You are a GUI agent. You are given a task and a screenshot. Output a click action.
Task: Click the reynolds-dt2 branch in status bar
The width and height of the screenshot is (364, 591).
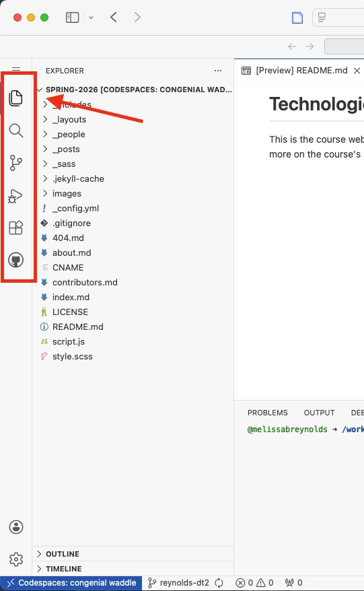tap(178, 583)
